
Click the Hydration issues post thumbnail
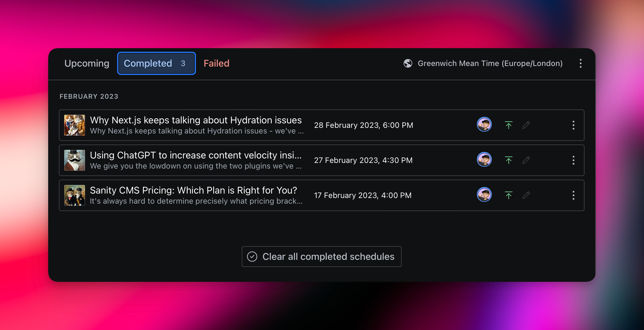pyautogui.click(x=75, y=125)
